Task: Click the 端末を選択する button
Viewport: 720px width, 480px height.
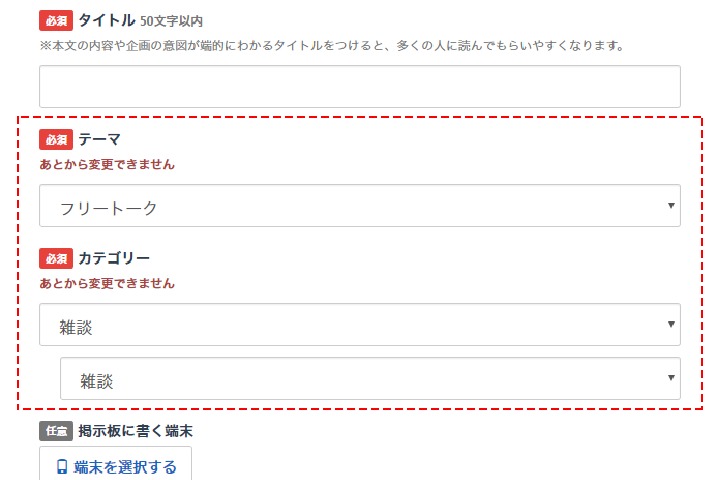Action: (x=115, y=467)
